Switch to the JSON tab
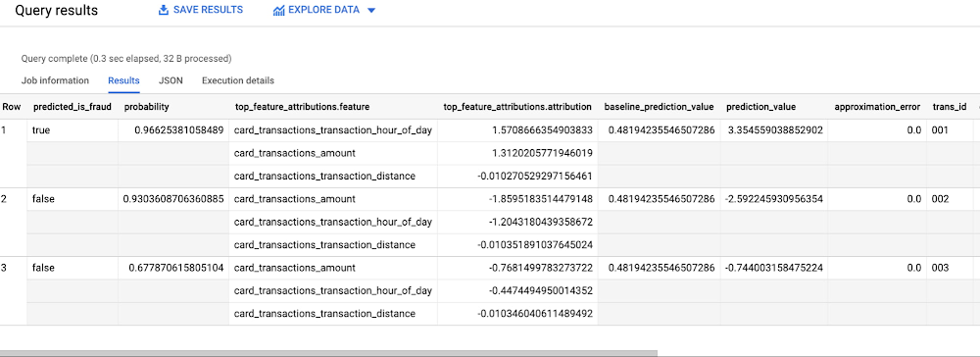 tap(171, 80)
